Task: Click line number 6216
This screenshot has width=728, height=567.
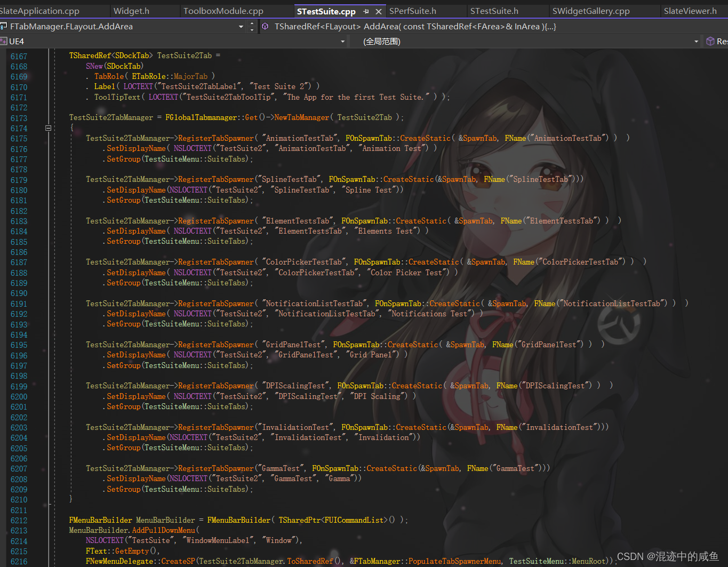Action: [19, 562]
